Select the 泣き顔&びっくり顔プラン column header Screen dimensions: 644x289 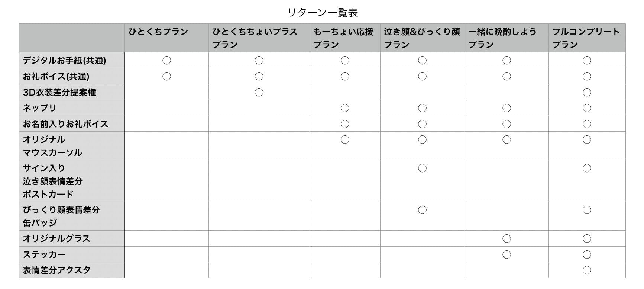[422, 38]
